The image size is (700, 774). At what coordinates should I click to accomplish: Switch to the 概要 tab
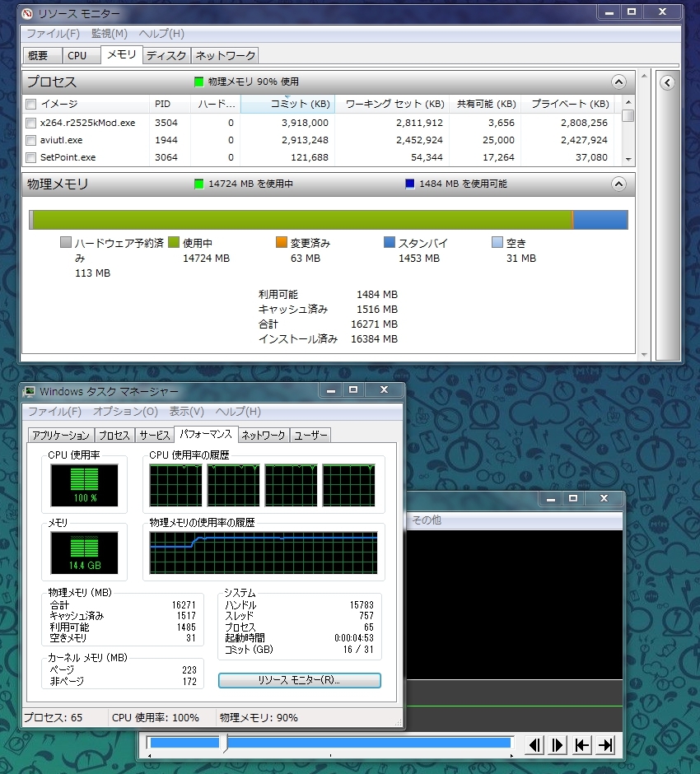click(43, 55)
